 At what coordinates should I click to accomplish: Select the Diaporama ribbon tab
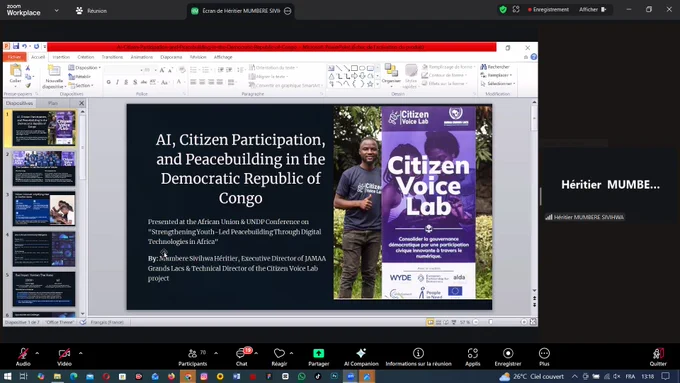[171, 57]
